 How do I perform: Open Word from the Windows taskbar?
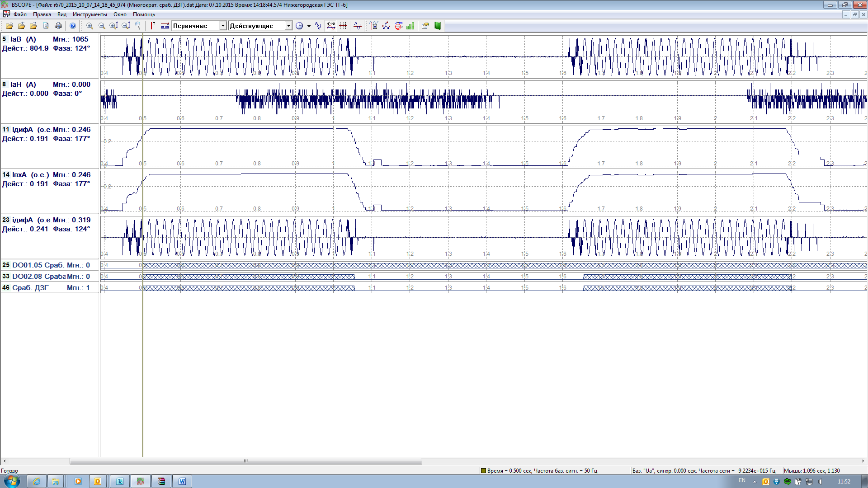coord(182,481)
